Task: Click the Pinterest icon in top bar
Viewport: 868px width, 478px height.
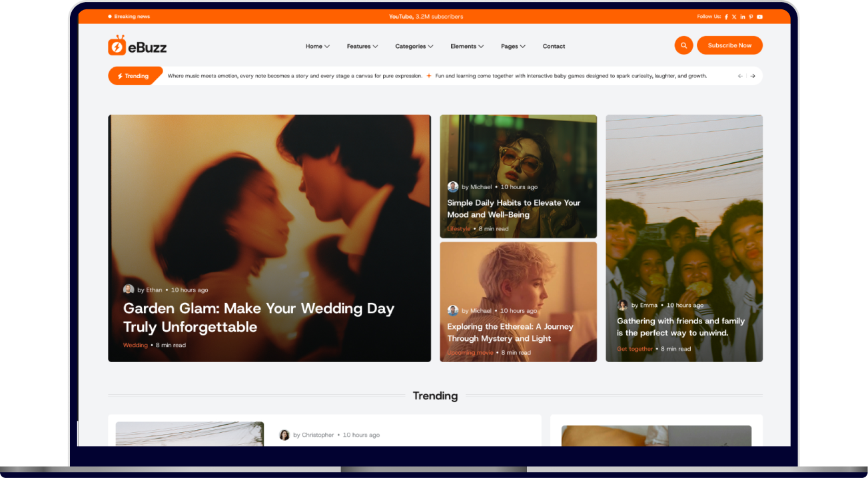Action: (751, 17)
